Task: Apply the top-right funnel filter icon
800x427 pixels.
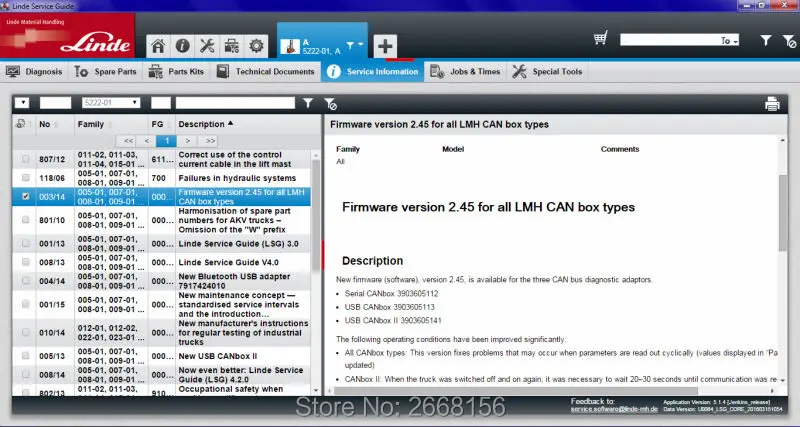Action: [765, 40]
